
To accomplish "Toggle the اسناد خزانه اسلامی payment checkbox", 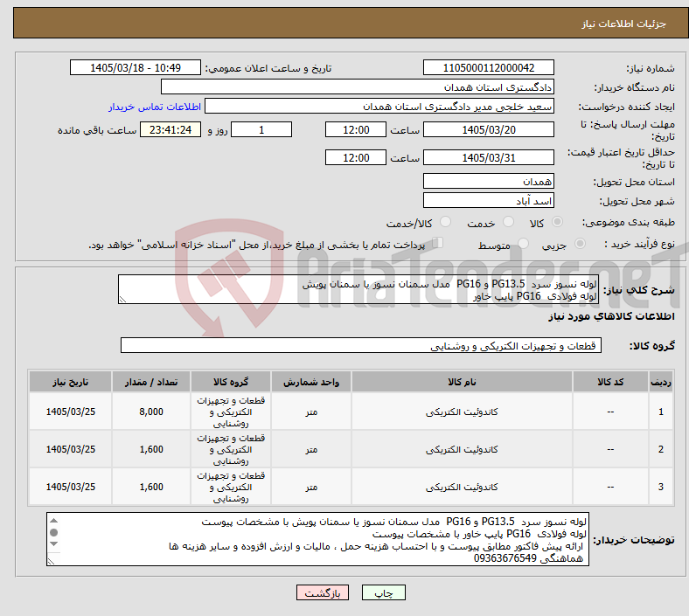I will point(438,243).
